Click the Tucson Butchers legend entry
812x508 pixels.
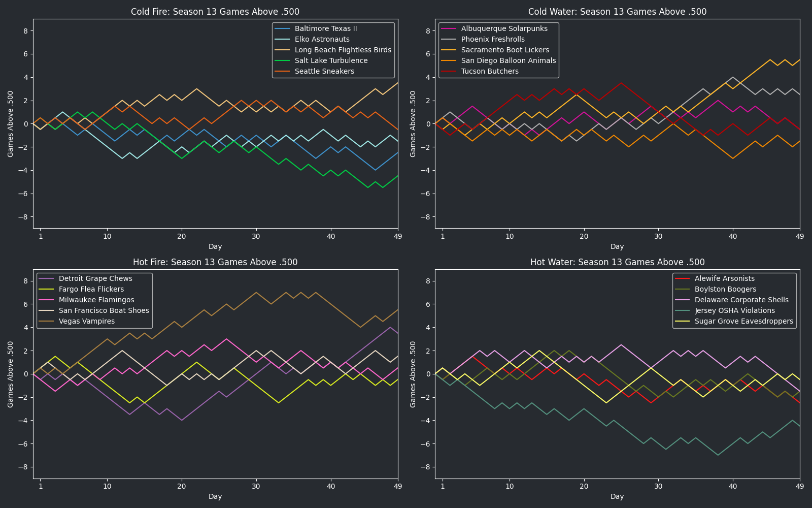pyautogui.click(x=490, y=71)
